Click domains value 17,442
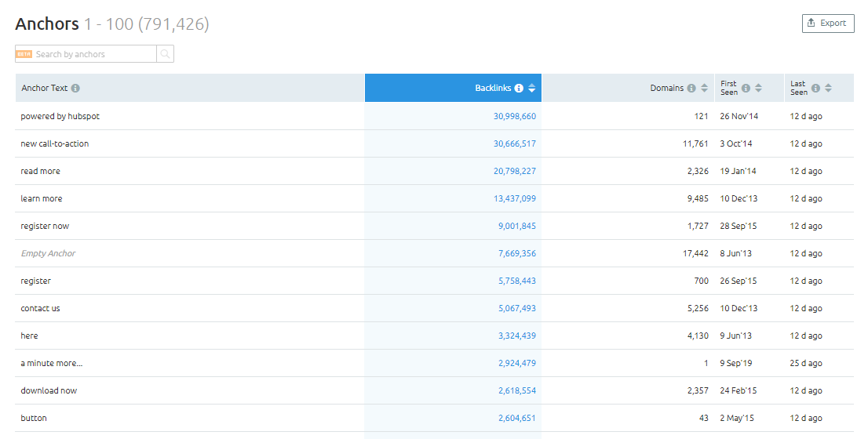The height and width of the screenshot is (439, 868). click(x=695, y=253)
